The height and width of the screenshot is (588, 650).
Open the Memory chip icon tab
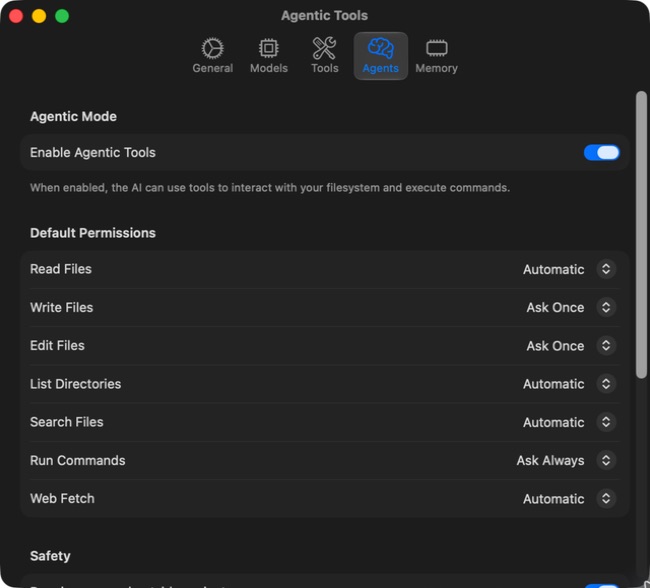click(x=437, y=48)
